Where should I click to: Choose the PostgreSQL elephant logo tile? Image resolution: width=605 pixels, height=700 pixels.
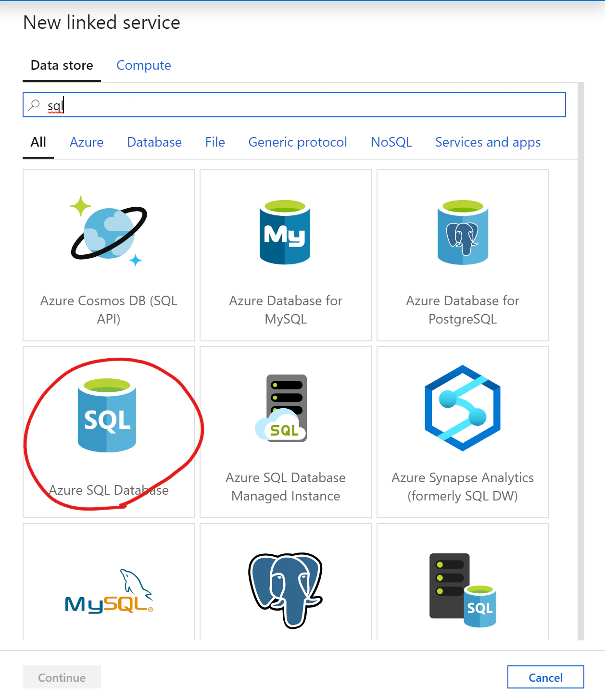click(286, 582)
